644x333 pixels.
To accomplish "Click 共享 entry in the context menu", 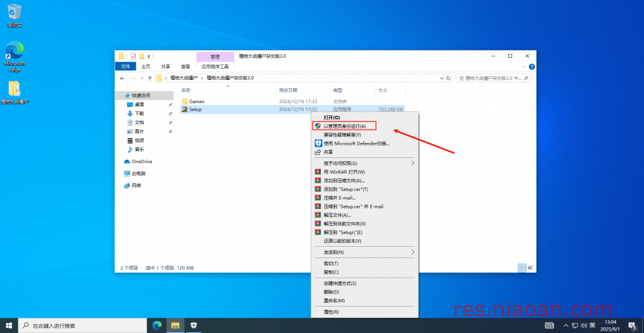I will [x=365, y=152].
